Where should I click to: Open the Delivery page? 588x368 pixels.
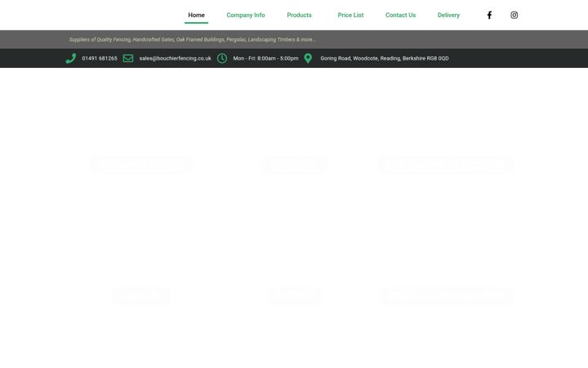tap(448, 15)
